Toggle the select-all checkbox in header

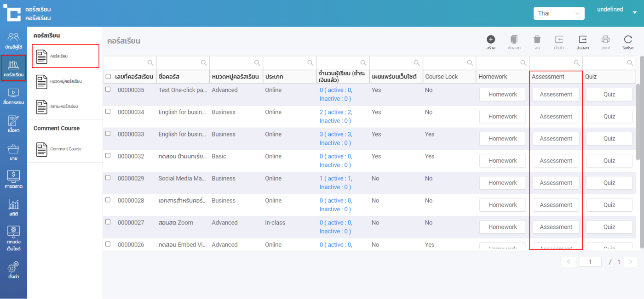click(108, 77)
